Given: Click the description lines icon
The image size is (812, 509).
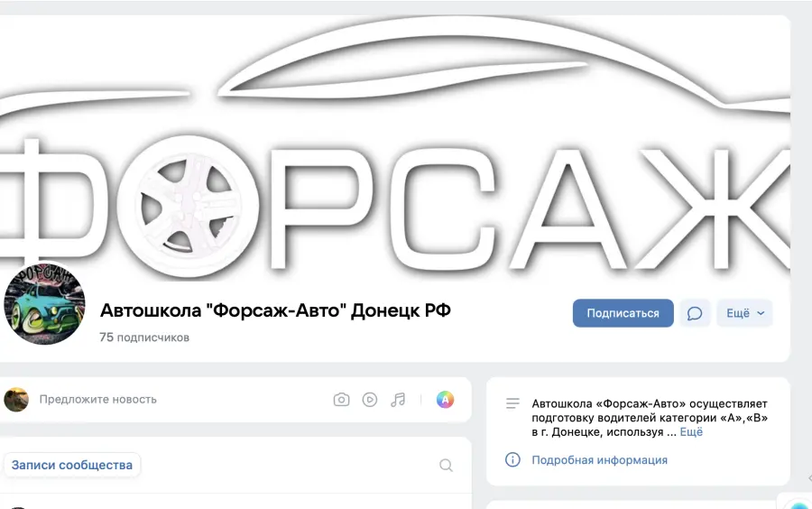Looking at the screenshot, I should [x=512, y=403].
